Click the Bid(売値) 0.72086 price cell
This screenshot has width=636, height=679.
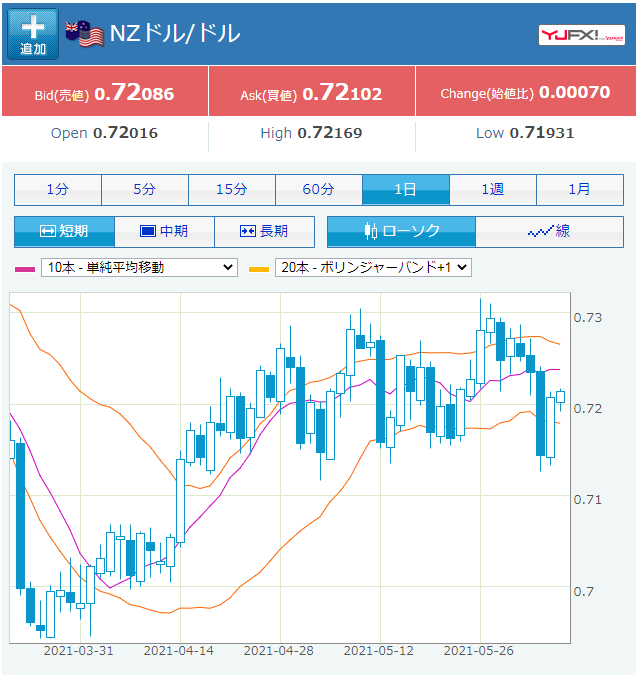(x=105, y=92)
